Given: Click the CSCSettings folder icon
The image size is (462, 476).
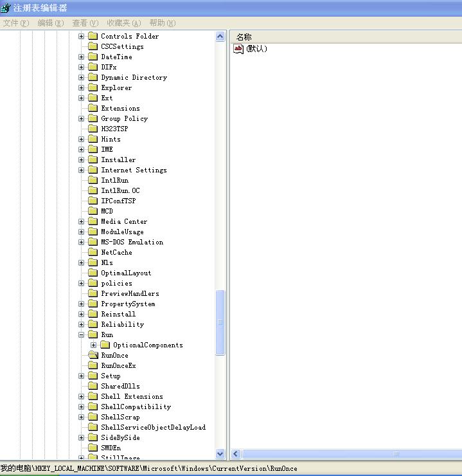Looking at the screenshot, I should (x=93, y=46).
